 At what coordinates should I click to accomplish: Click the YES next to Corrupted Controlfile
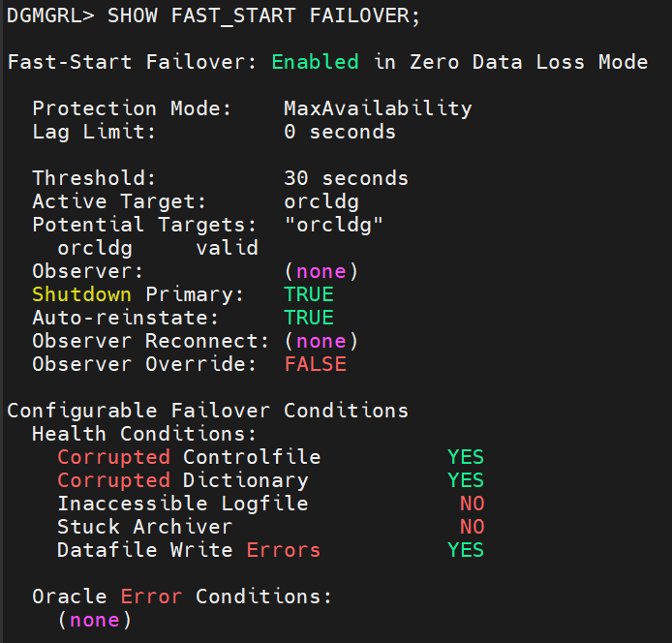tap(466, 457)
